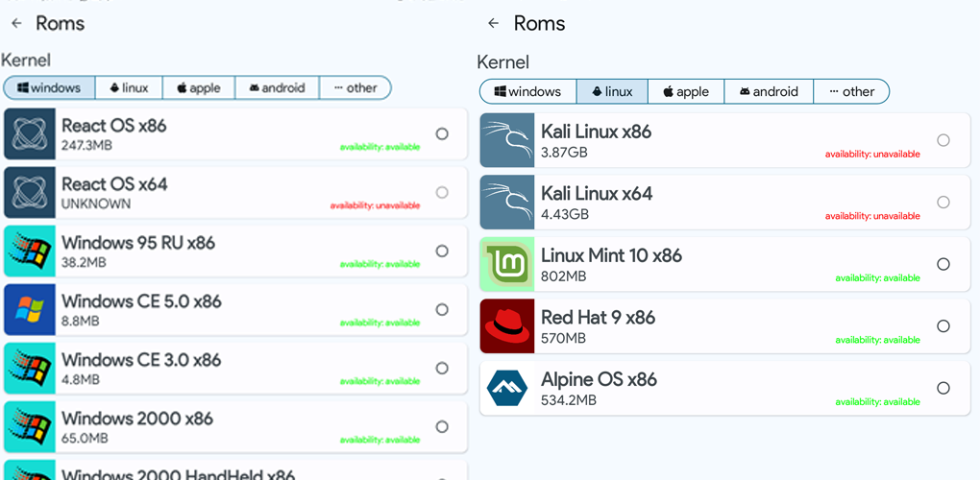Click the Windows 2000 x86 flag logo
Image resolution: width=980 pixels, height=480 pixels.
pyautogui.click(x=30, y=426)
